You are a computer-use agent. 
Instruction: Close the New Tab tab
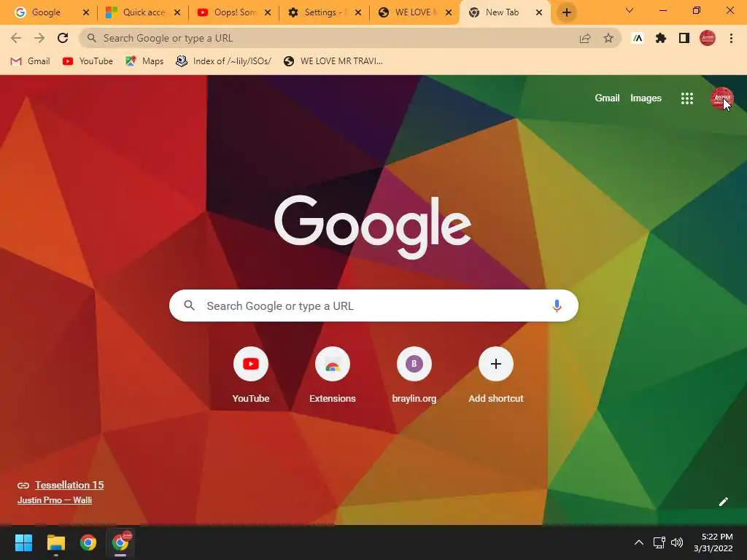539,12
